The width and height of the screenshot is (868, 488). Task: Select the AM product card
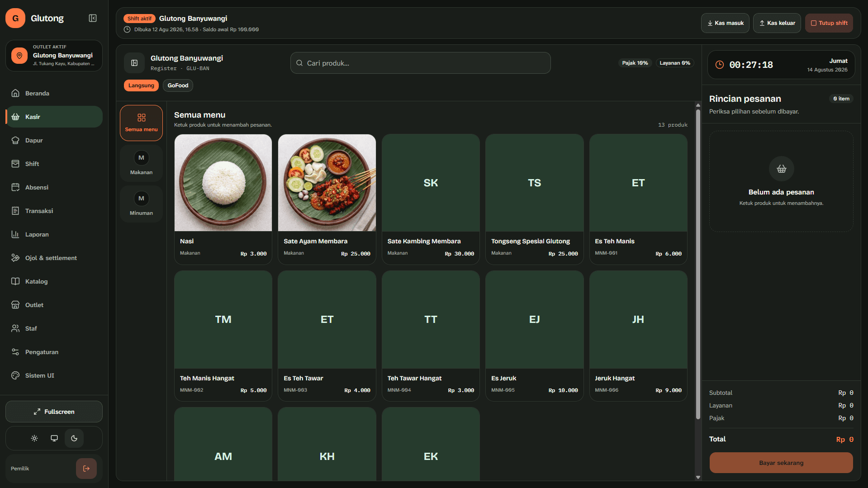point(223,444)
